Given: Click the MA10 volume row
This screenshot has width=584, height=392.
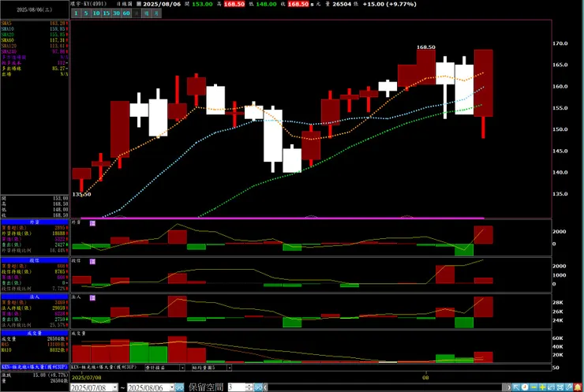Looking at the screenshot, I should pos(35,350).
